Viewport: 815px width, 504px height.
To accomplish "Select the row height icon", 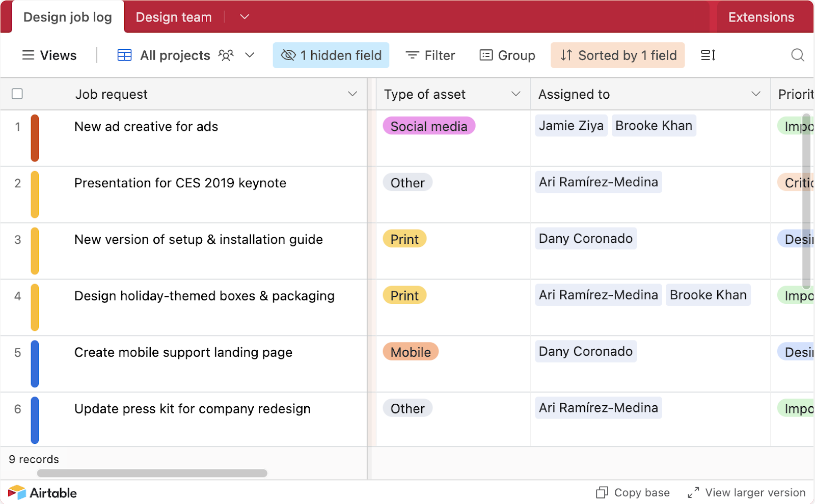I will [x=708, y=55].
